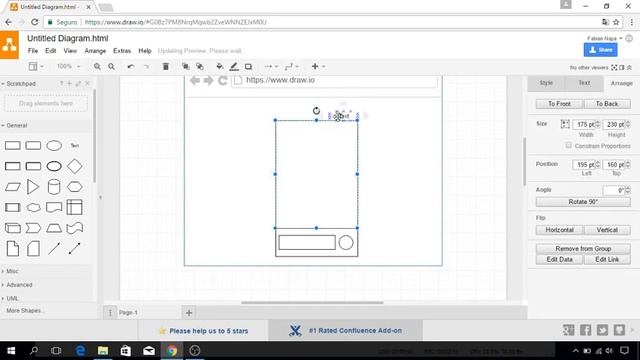Image resolution: width=640 pixels, height=360 pixels.
Task: Click the To Front button
Action: click(x=559, y=104)
